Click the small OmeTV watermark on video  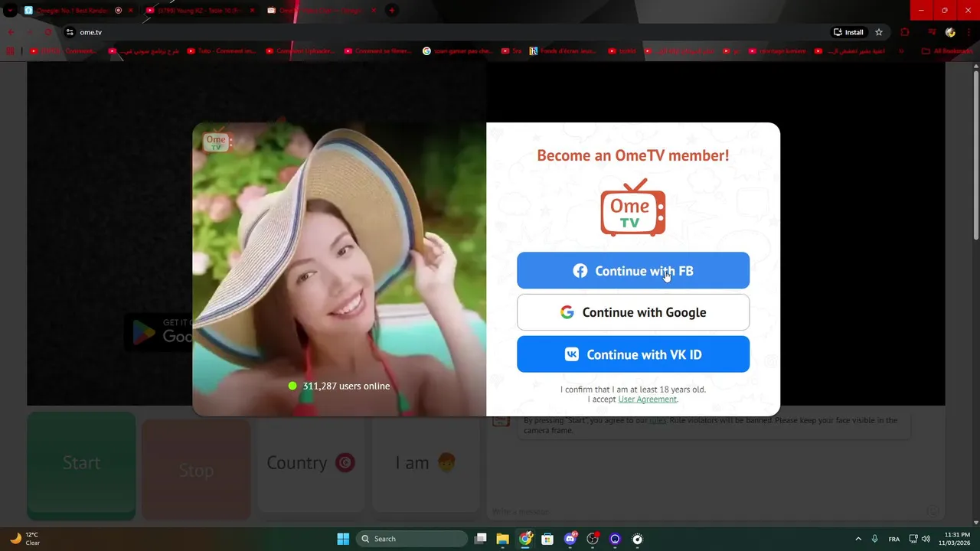(216, 142)
